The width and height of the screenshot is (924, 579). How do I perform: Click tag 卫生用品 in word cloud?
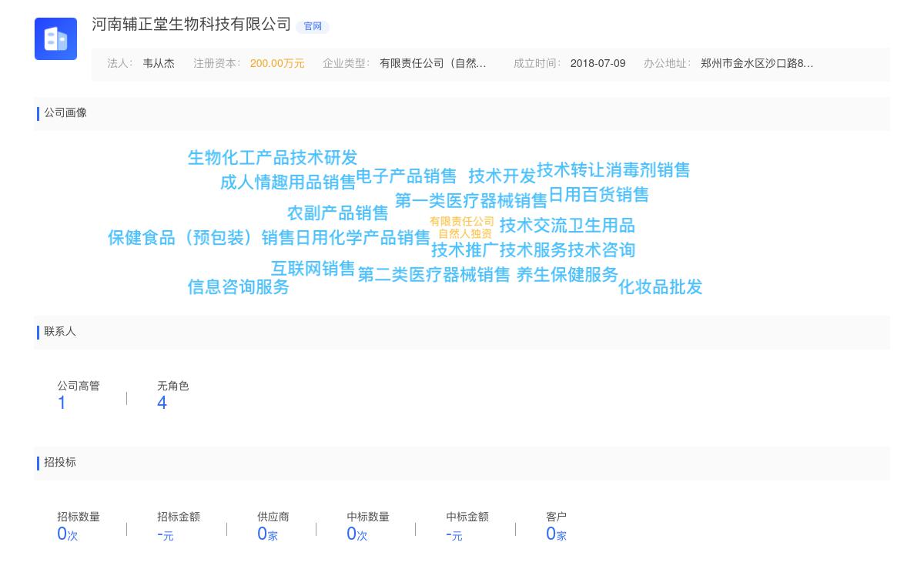(601, 226)
